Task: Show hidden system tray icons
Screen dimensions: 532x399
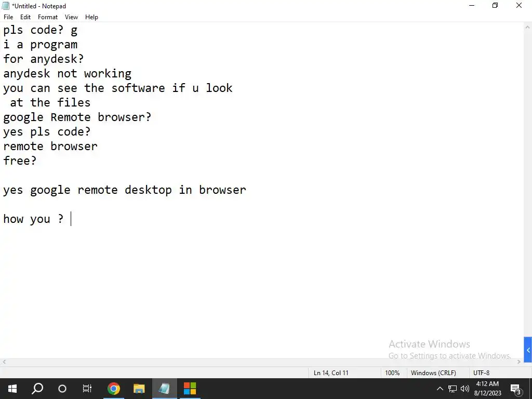Action: [440, 389]
